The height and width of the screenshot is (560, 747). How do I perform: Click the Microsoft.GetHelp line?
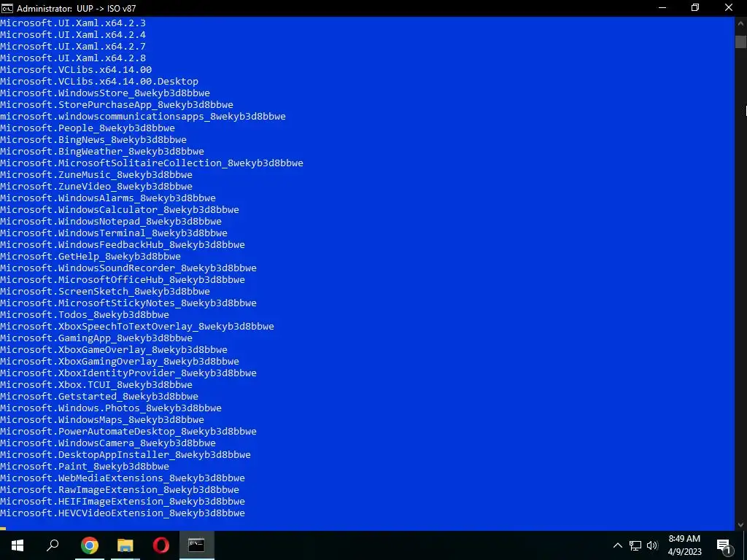coord(90,256)
